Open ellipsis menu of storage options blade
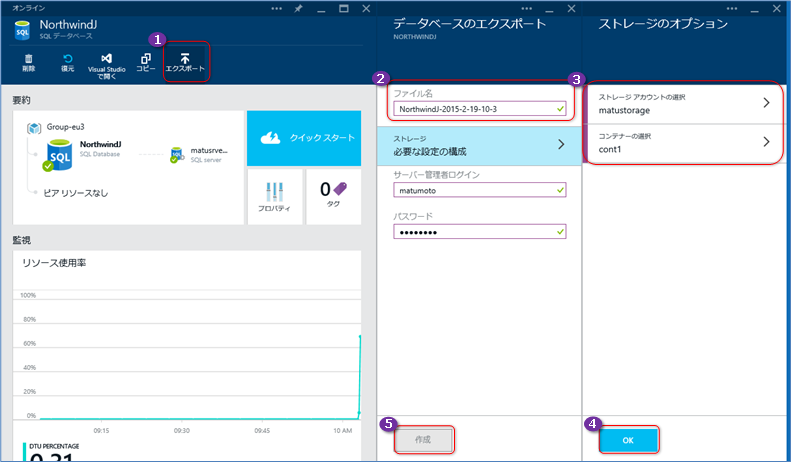800x464 pixels. [732, 9]
